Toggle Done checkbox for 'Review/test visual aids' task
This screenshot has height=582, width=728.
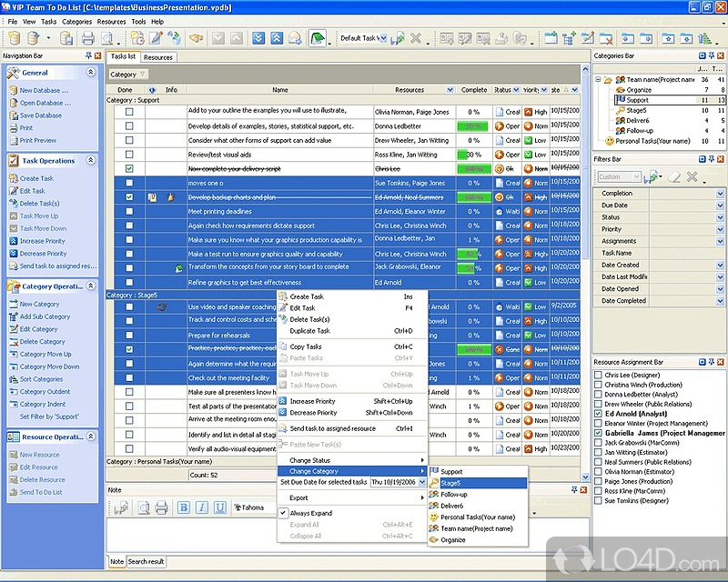(x=129, y=155)
